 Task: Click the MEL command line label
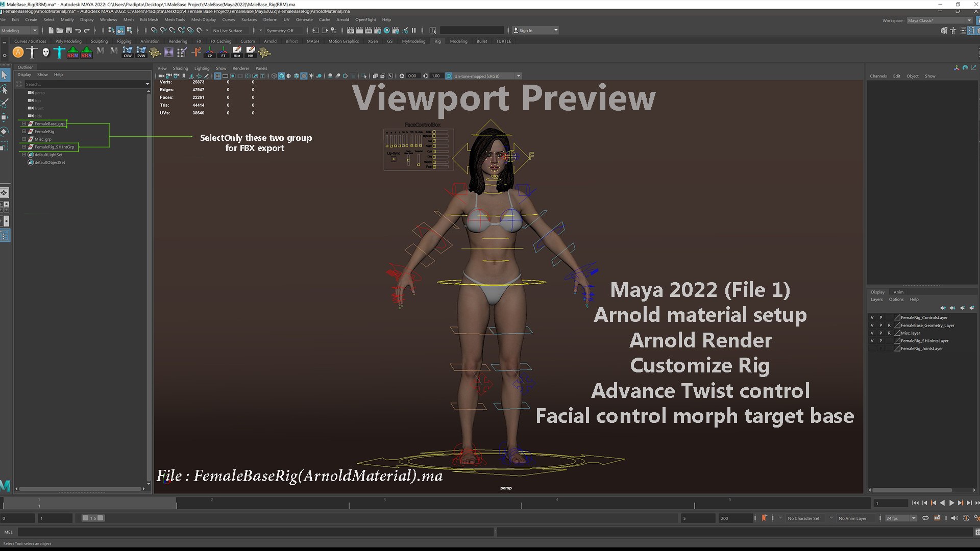(x=9, y=532)
